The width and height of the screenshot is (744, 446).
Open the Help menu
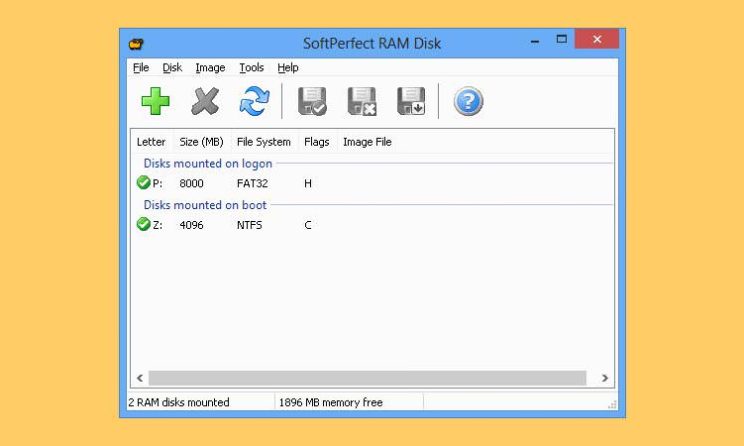pyautogui.click(x=288, y=68)
